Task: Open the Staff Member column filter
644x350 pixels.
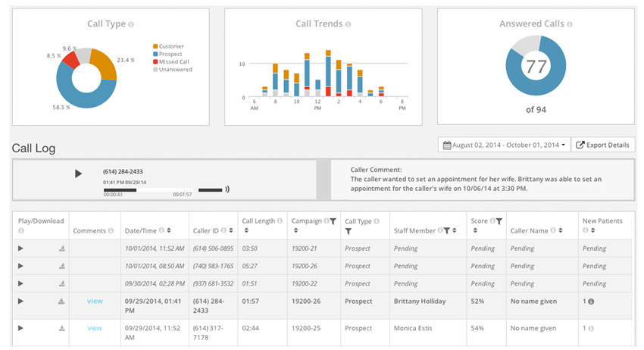Action: [447, 230]
